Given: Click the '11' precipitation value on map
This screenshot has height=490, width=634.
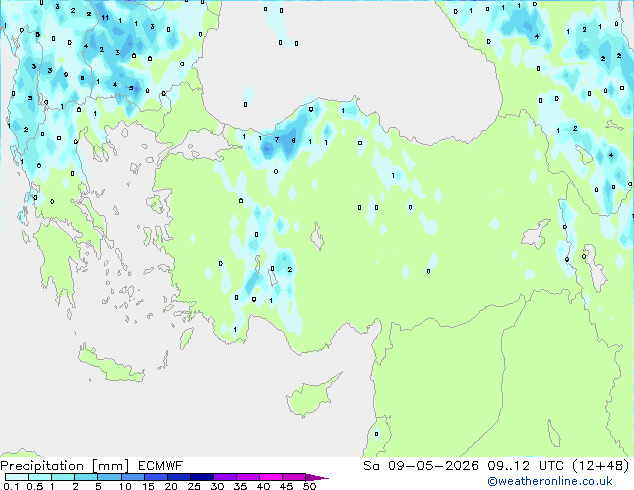Looking at the screenshot, I should 105,17.
